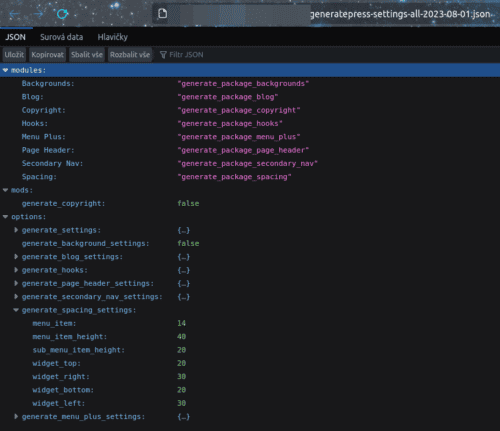The width and height of the screenshot is (500, 431).
Task: Expand the generate_settings node
Action: pos(16,230)
